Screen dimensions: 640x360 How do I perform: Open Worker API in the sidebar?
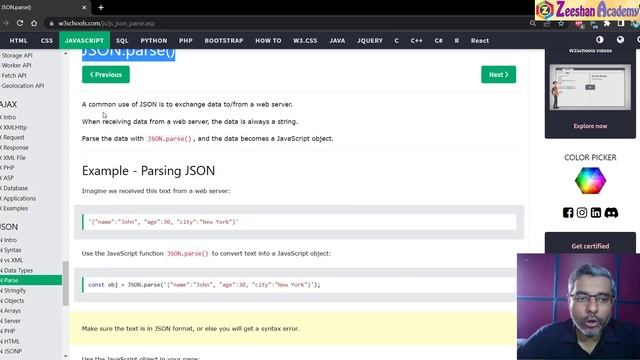[16, 65]
